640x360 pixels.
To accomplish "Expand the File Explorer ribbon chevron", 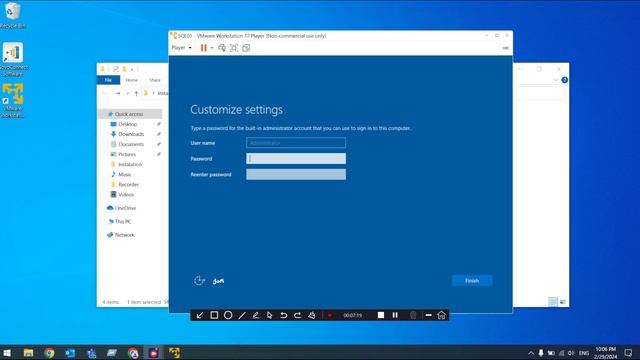I will (x=556, y=80).
